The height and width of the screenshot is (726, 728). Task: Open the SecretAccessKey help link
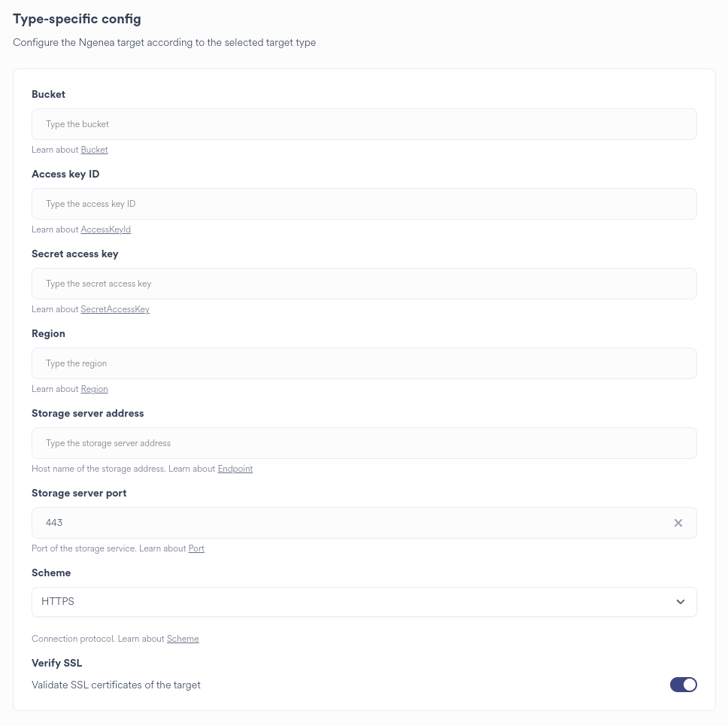pyautogui.click(x=115, y=309)
